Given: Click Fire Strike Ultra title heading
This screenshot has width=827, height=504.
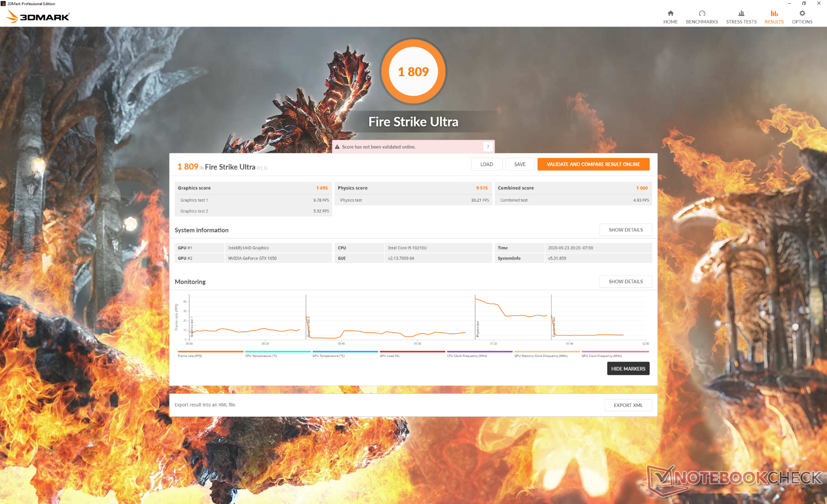Looking at the screenshot, I should pos(413,122).
